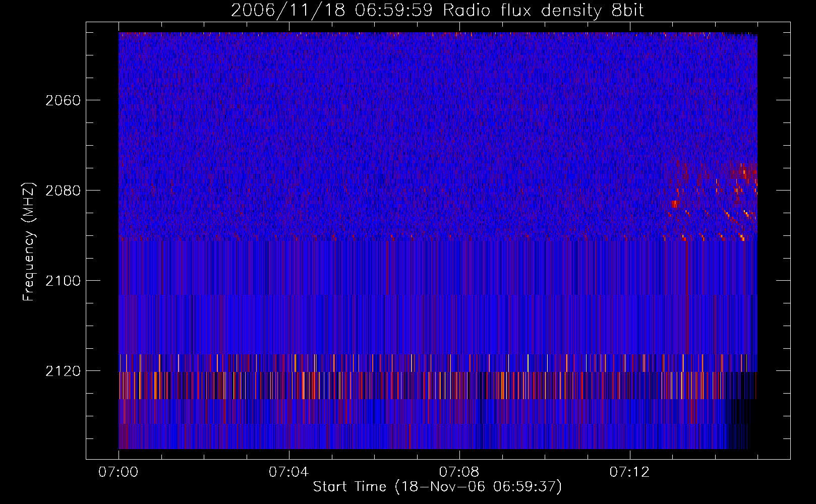
Task: Click the plot title 'Radio flux density 8bit'
Action: click(x=544, y=11)
